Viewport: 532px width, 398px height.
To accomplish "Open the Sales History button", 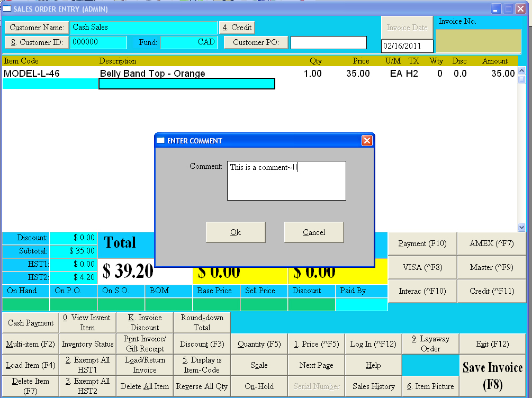I will [374, 386].
